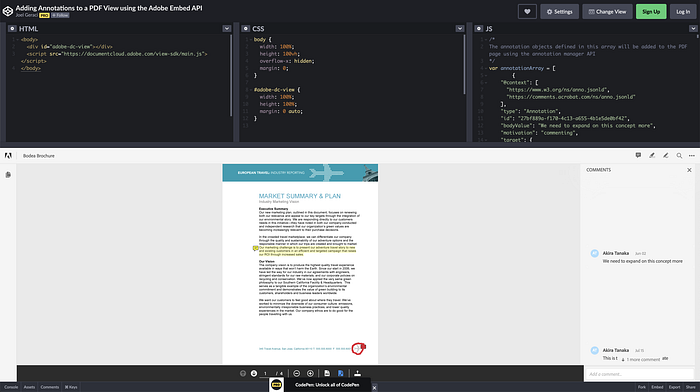
Task: Open the page thumbnails panel icon
Action: point(8,175)
